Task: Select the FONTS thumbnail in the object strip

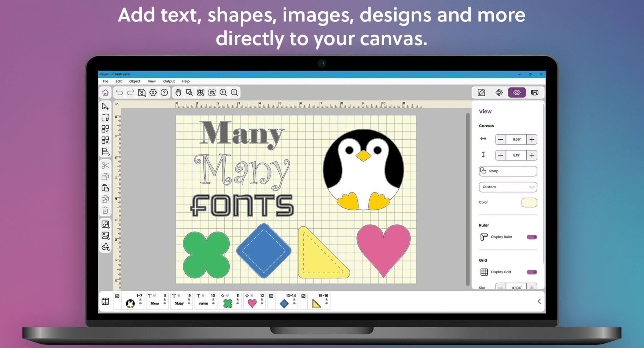Action: click(x=203, y=303)
